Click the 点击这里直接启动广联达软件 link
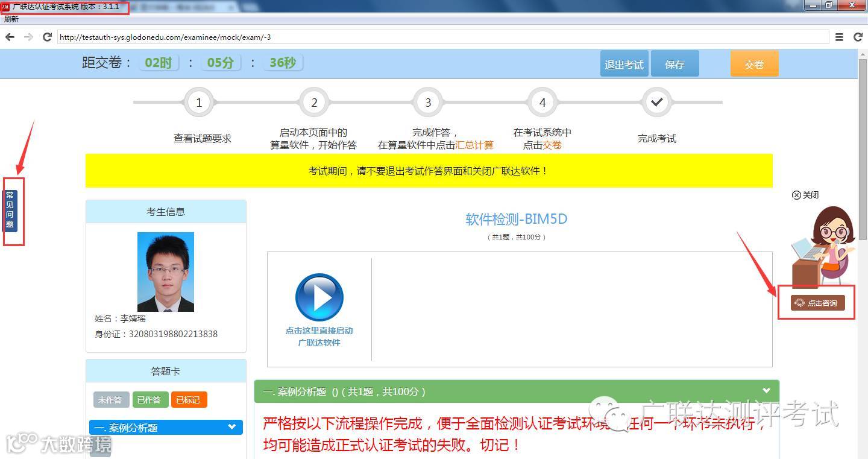868x459 pixels. [x=319, y=337]
